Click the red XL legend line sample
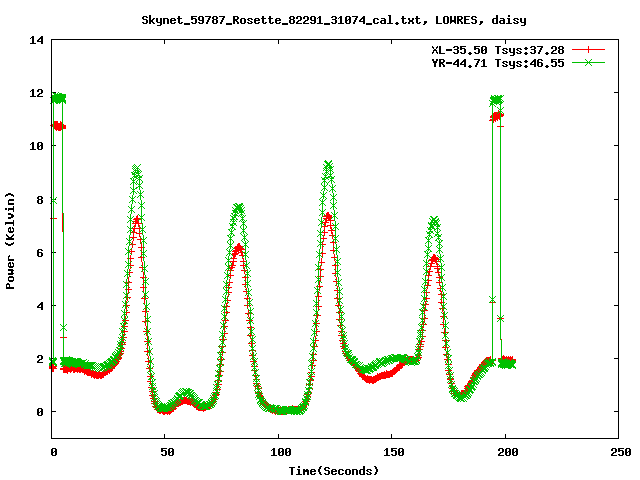 [588, 50]
